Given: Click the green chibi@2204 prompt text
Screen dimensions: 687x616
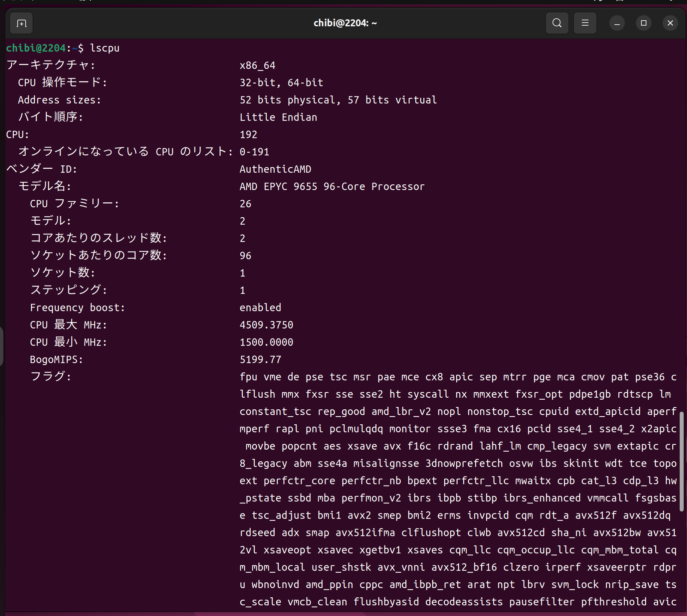Looking at the screenshot, I should click(x=36, y=48).
